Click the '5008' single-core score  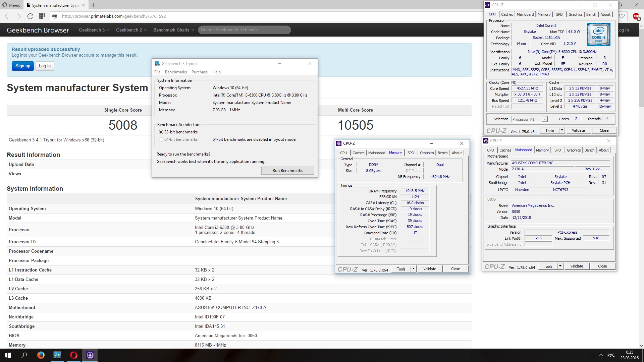[x=123, y=125]
